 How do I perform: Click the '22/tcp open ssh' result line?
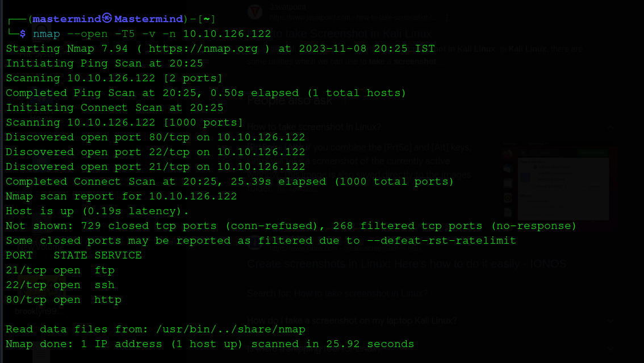[60, 285]
